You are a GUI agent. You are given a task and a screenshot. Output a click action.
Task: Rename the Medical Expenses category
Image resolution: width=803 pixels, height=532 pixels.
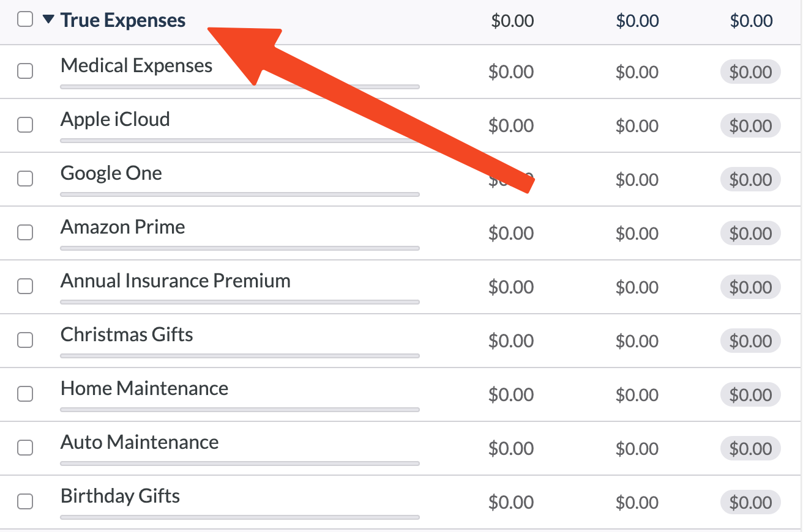(x=136, y=65)
